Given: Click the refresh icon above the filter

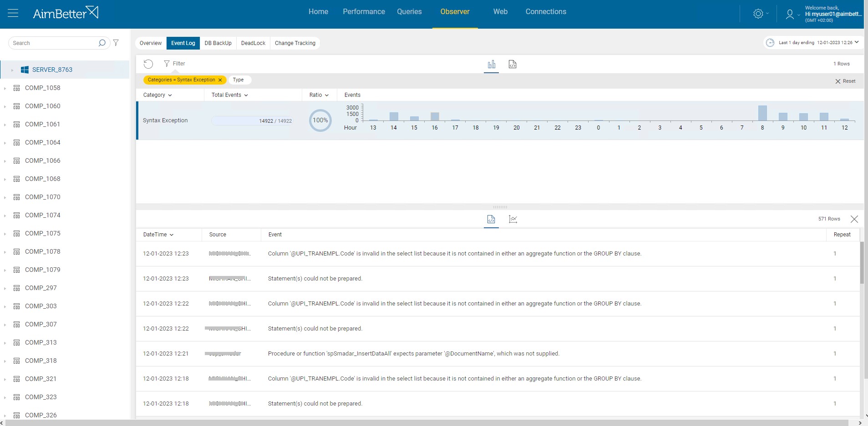Looking at the screenshot, I should point(148,64).
